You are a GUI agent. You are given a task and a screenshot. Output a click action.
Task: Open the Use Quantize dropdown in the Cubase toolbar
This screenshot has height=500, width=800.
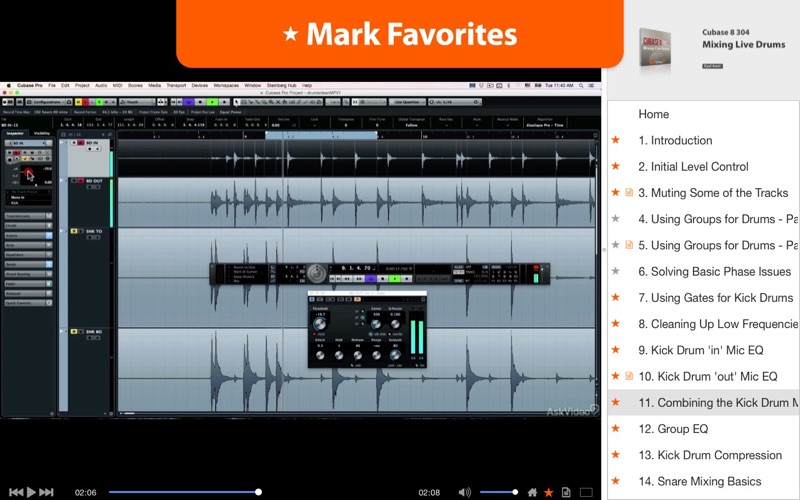point(407,102)
